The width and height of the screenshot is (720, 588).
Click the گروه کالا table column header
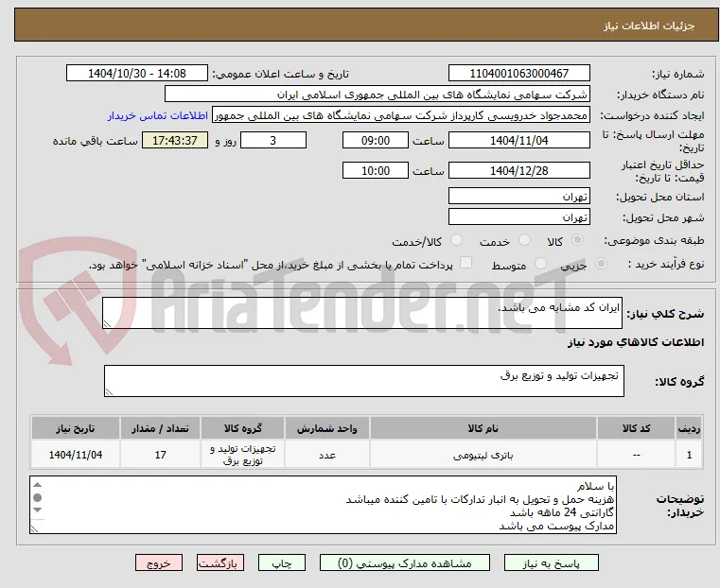242,428
